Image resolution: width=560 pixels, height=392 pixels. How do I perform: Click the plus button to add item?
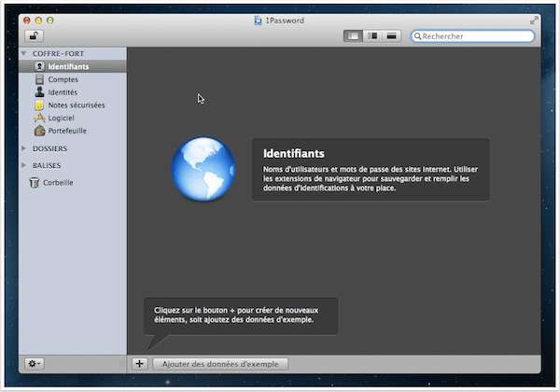(x=140, y=364)
